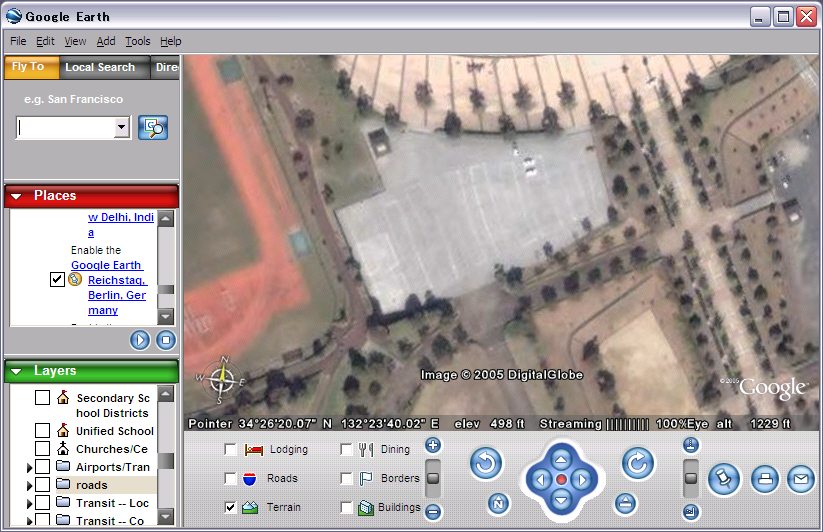The image size is (823, 532).
Task: Rotate the view counter-clockwise
Action: [x=486, y=463]
